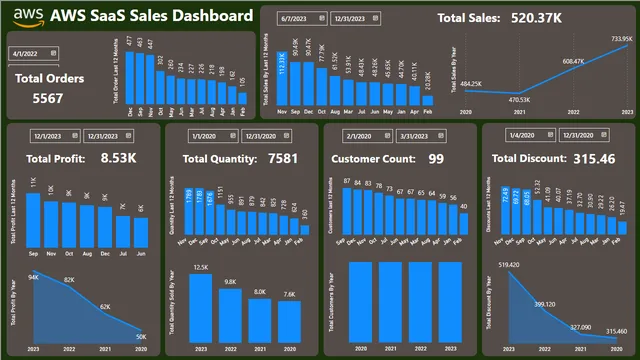Click the 484.25K label on sales line
640x360 pixels.
[471, 84]
